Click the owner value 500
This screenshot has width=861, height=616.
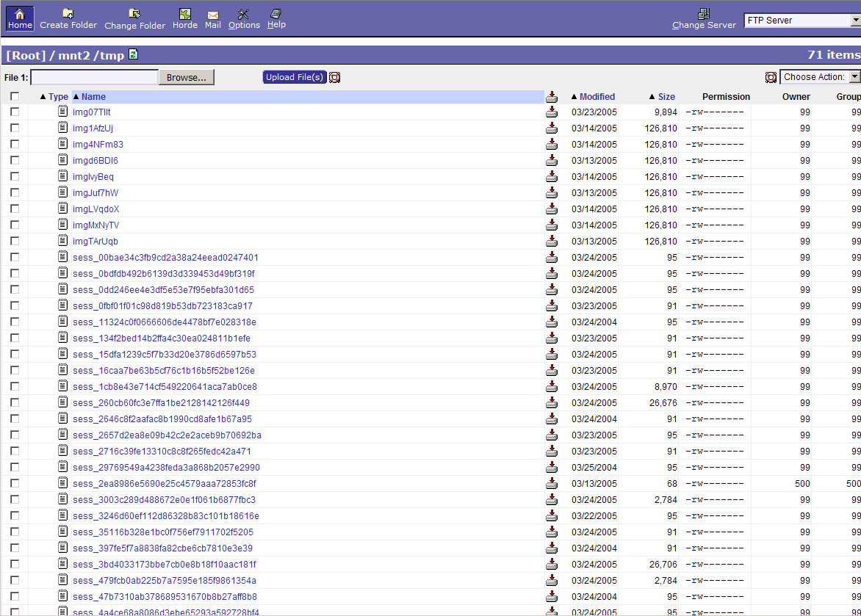[802, 484]
